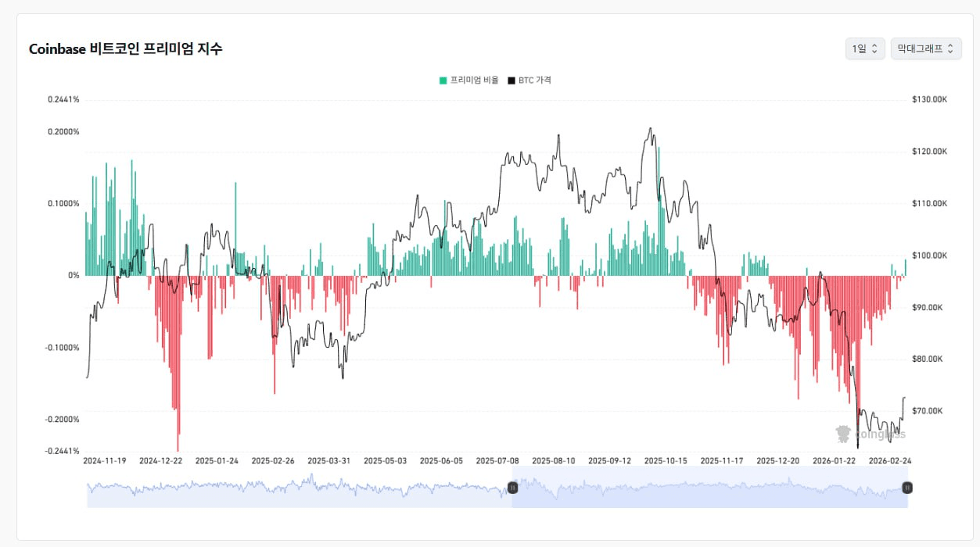Open the 막대그래프 chart type dropdown

925,48
